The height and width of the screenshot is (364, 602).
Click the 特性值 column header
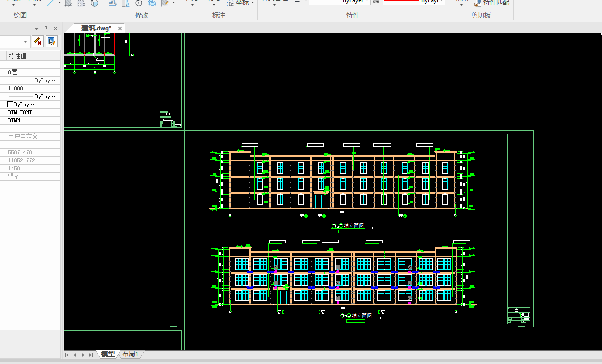tap(33, 56)
